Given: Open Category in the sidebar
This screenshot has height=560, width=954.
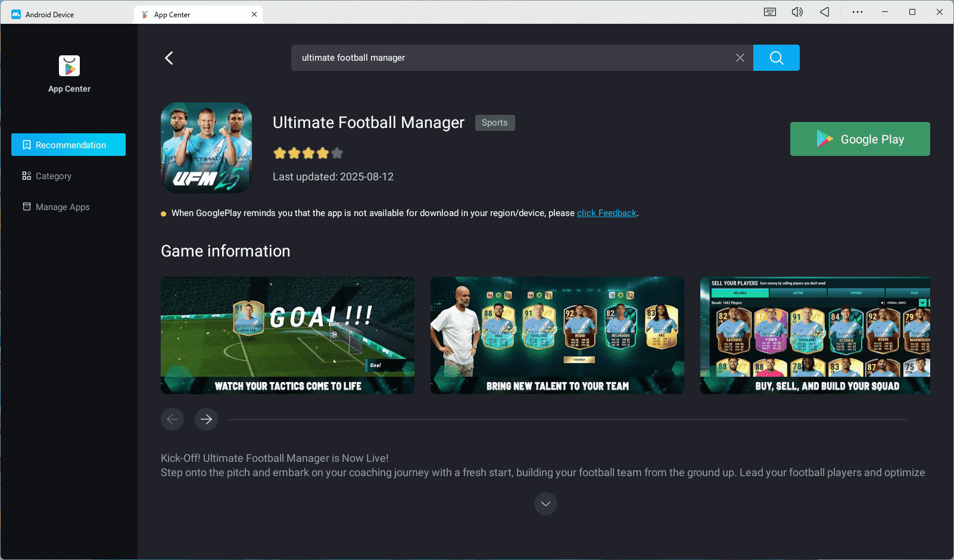Looking at the screenshot, I should tap(68, 176).
